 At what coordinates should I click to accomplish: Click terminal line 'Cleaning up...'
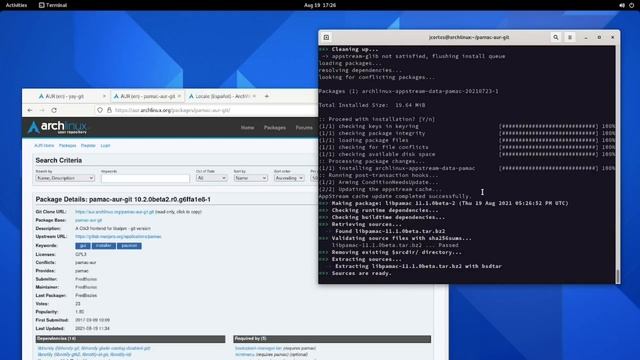(355, 49)
